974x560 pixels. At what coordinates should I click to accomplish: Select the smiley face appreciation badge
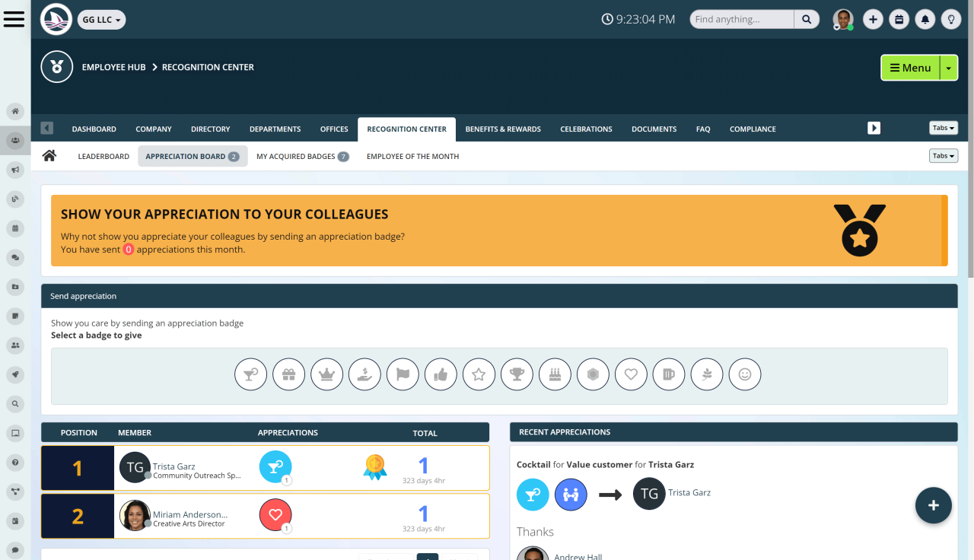pos(745,374)
